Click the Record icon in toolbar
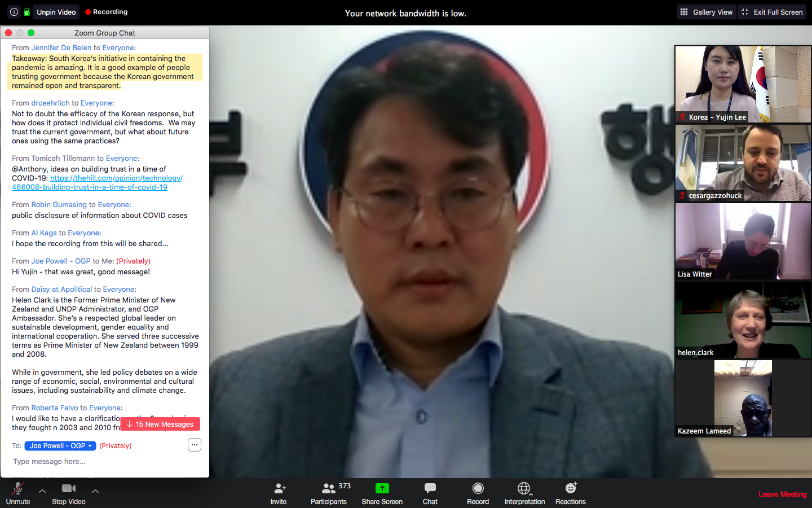This screenshot has width=812, height=508. coord(478,489)
